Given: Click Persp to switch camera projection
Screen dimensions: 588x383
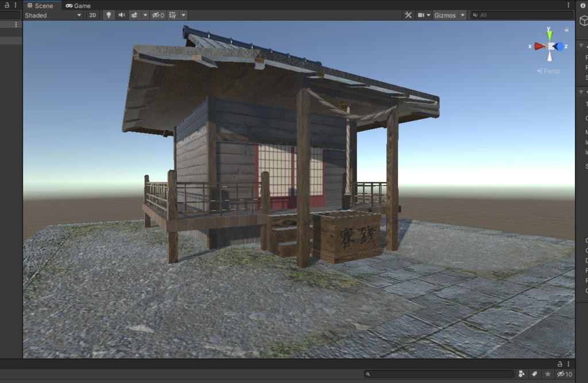Looking at the screenshot, I should point(548,71).
